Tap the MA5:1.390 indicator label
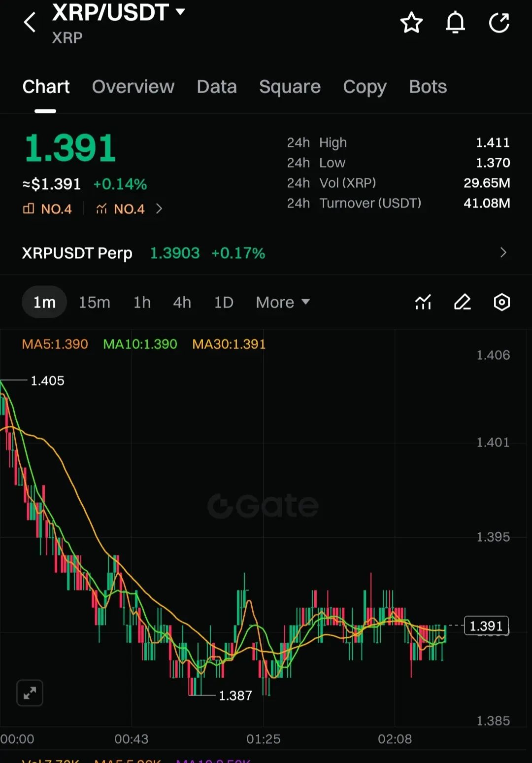Screen dimensions: 532x763 click(x=55, y=344)
